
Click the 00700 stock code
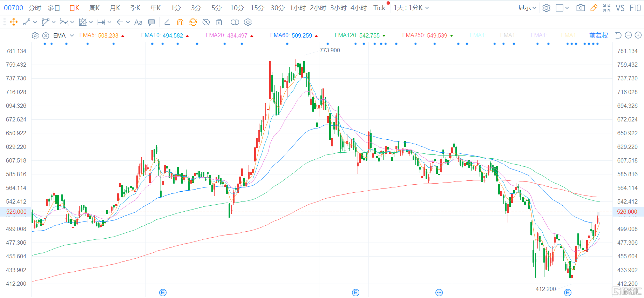point(13,8)
